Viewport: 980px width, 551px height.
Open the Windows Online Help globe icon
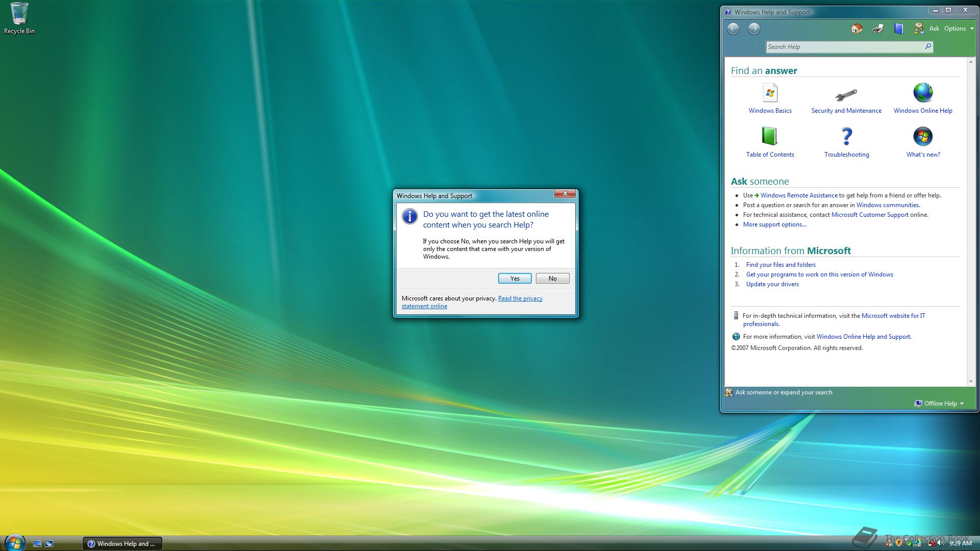[x=923, y=93]
